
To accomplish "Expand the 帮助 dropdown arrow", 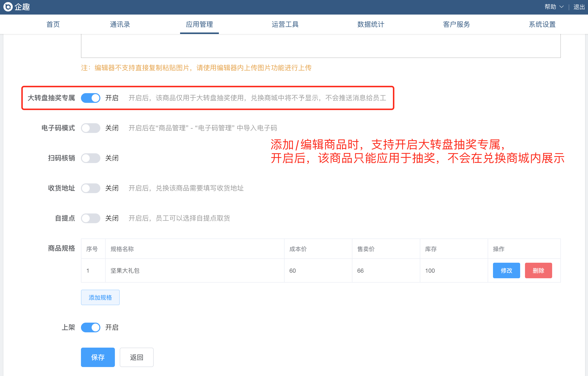I will click(561, 7).
